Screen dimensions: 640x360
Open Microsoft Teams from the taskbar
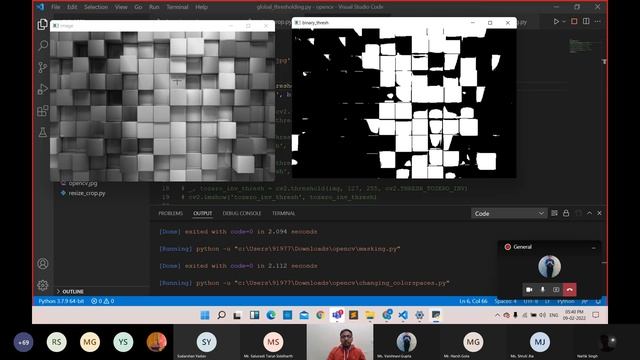[x=337, y=315]
